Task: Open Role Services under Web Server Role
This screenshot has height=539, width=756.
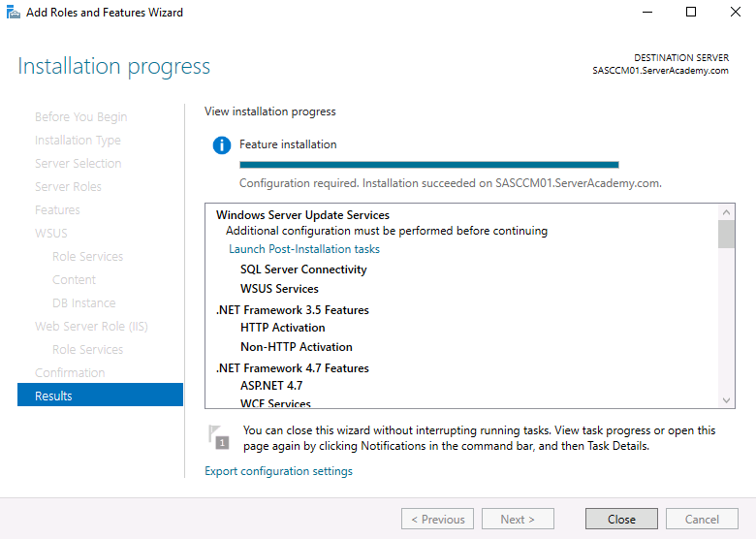Action: pos(88,350)
